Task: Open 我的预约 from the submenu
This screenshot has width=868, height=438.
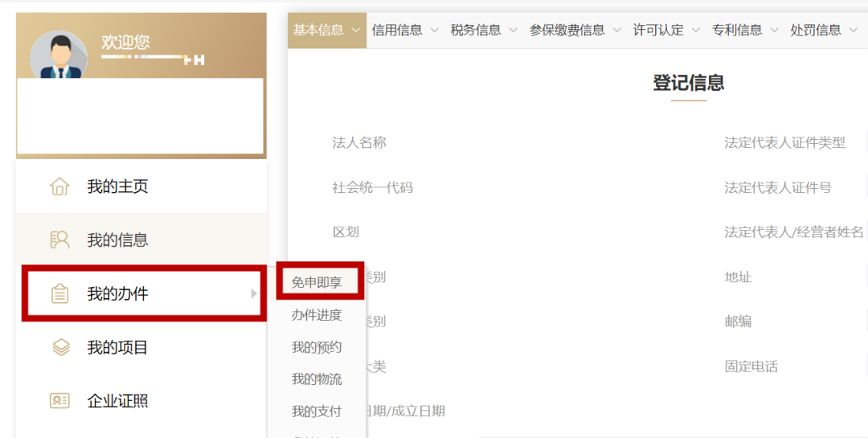Action: pyautogui.click(x=317, y=347)
